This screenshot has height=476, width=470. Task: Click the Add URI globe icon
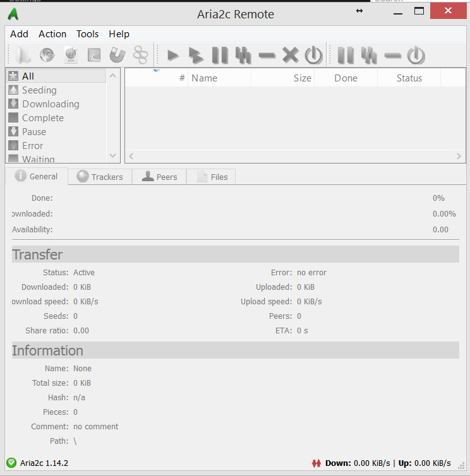click(x=47, y=56)
